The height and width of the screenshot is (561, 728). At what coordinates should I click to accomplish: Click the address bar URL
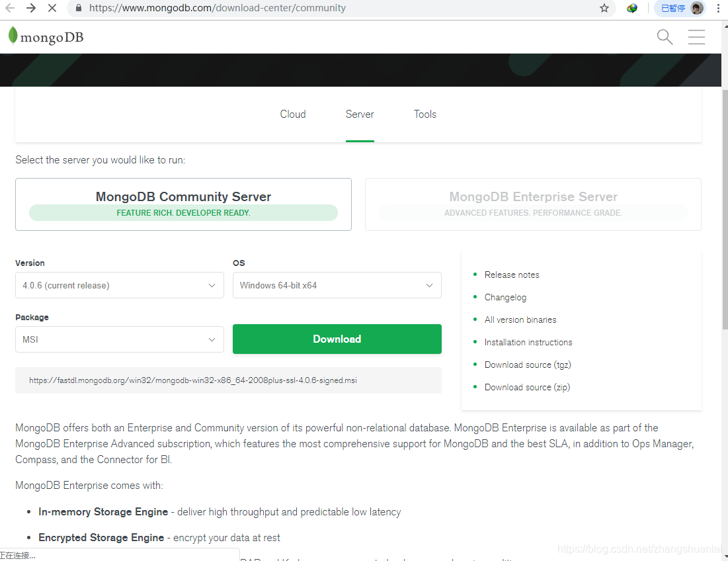[218, 8]
